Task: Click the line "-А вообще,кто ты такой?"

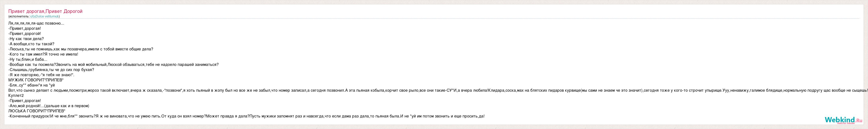Action: click(x=31, y=44)
